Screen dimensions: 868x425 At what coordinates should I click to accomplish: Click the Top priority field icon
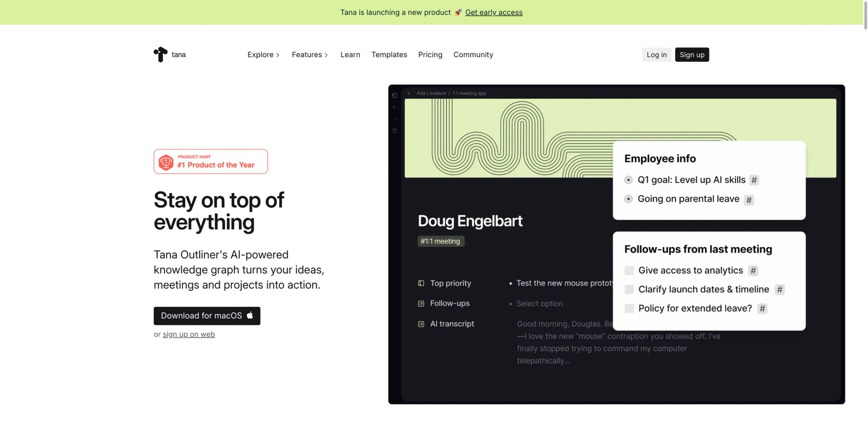coord(421,283)
